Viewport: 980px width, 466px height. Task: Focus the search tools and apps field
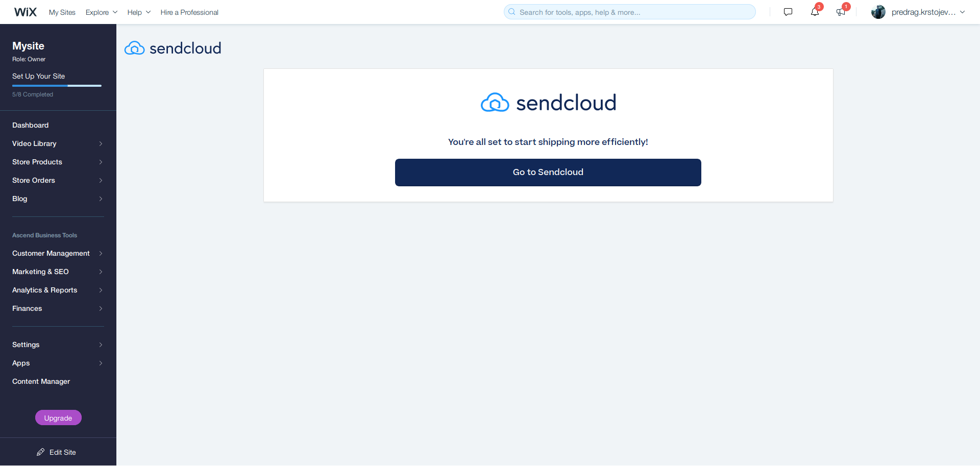click(630, 12)
